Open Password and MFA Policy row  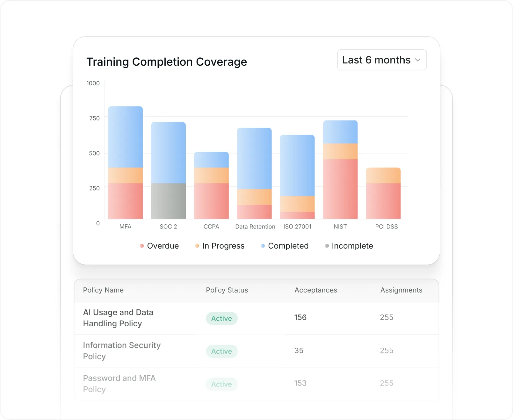pos(256,384)
